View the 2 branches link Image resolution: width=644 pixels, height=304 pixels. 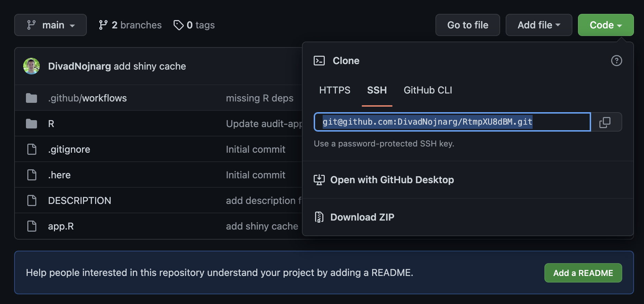coord(130,25)
